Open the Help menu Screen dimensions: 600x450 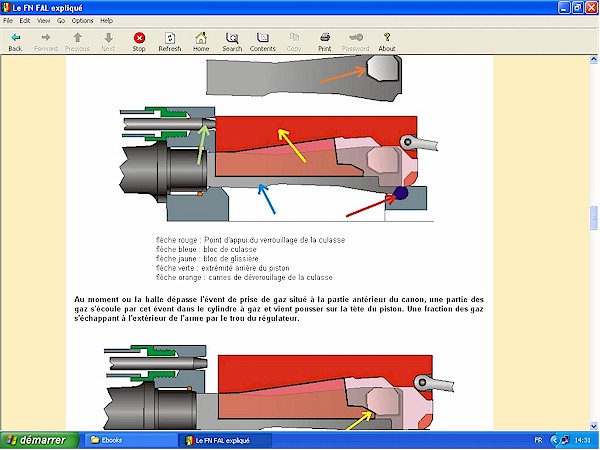(106, 21)
